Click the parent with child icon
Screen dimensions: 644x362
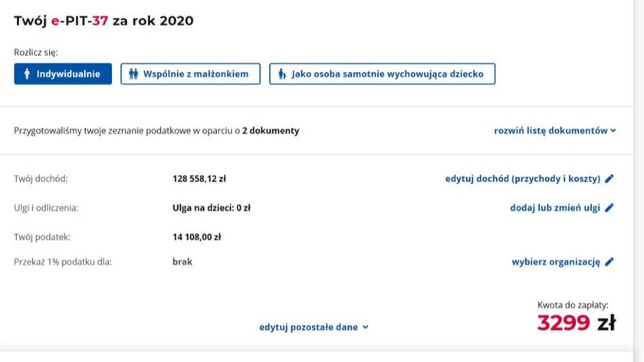(x=281, y=74)
